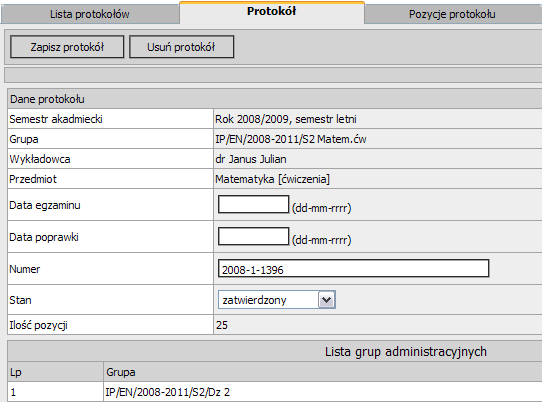This screenshot has width=542, height=402.
Task: Click the 'Numer' label
Action: [25, 269]
